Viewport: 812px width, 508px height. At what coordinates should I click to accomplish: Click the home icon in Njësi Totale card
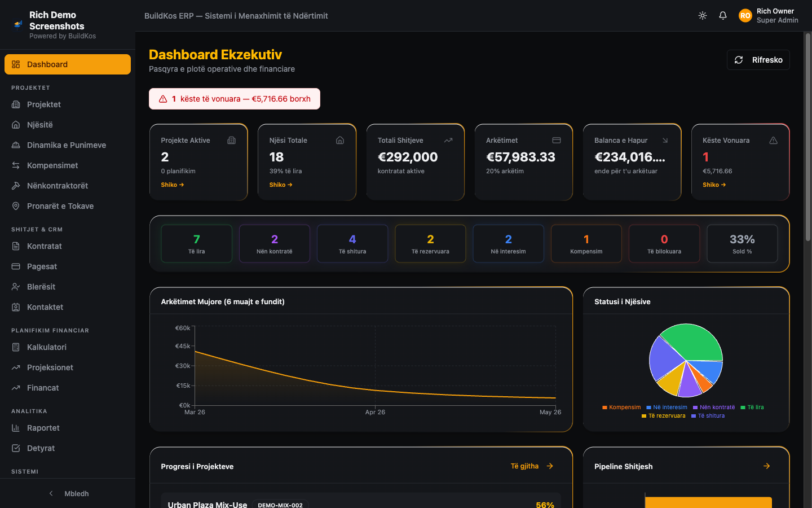click(340, 140)
